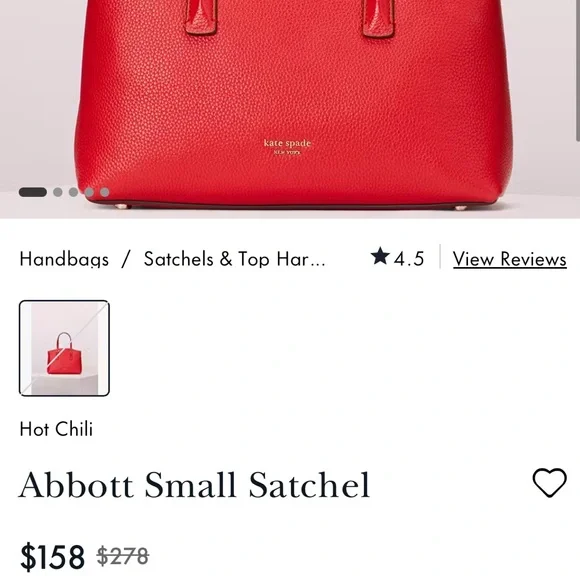The image size is (580, 580).
Task: Jump to third carousel dot image
Action: [73, 192]
